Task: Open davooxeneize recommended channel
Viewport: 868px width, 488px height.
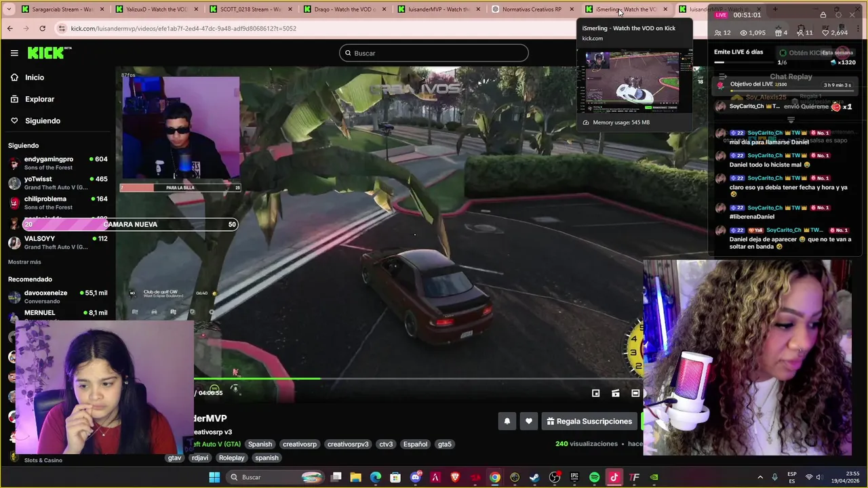Action: click(x=58, y=297)
